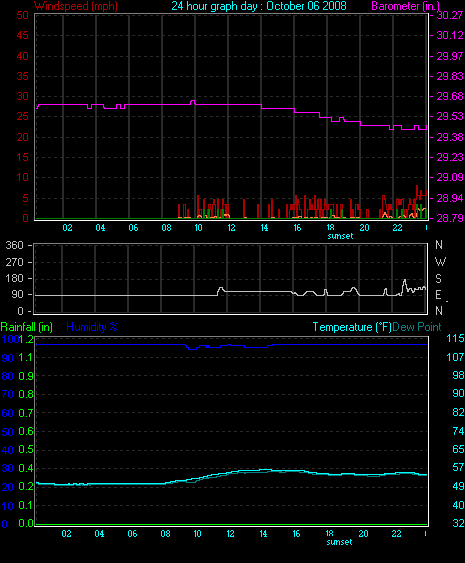
Task: Select temperature scale value 32
Action: 458,524
